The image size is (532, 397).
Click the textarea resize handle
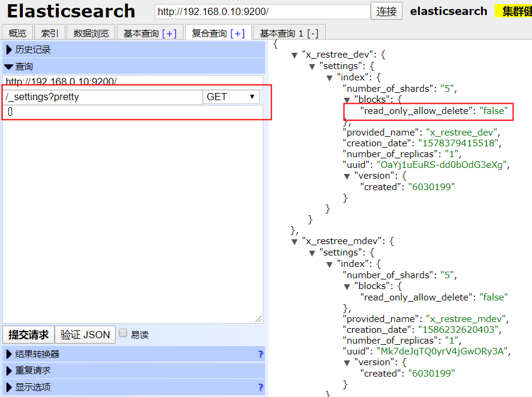click(x=259, y=319)
